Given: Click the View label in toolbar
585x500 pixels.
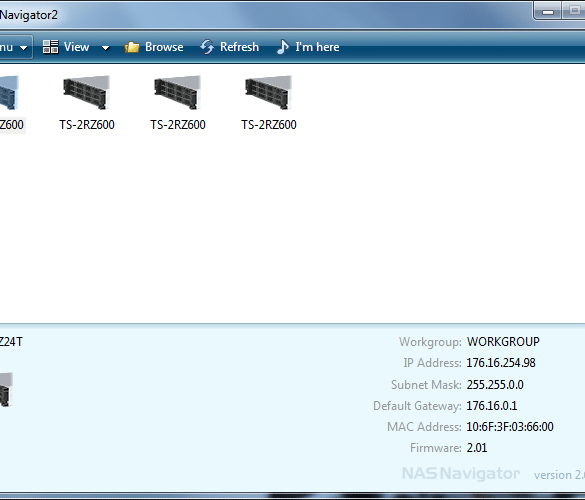Looking at the screenshot, I should coord(76,47).
